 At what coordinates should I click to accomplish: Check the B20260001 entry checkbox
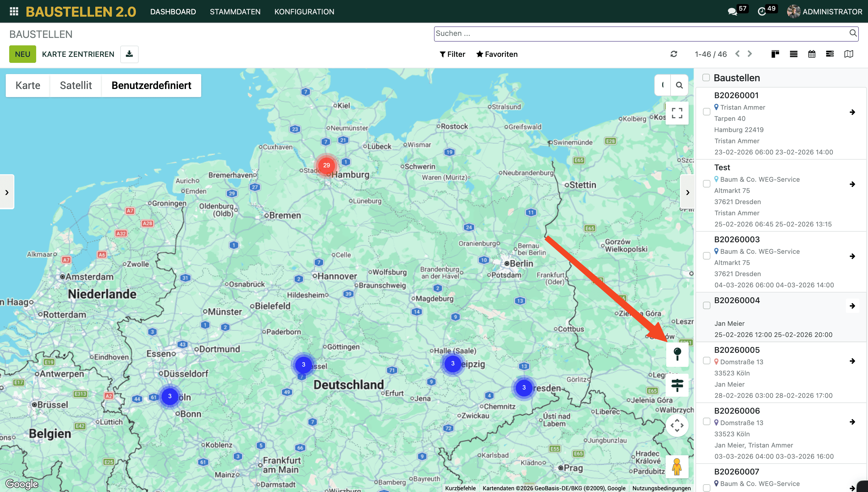point(706,112)
